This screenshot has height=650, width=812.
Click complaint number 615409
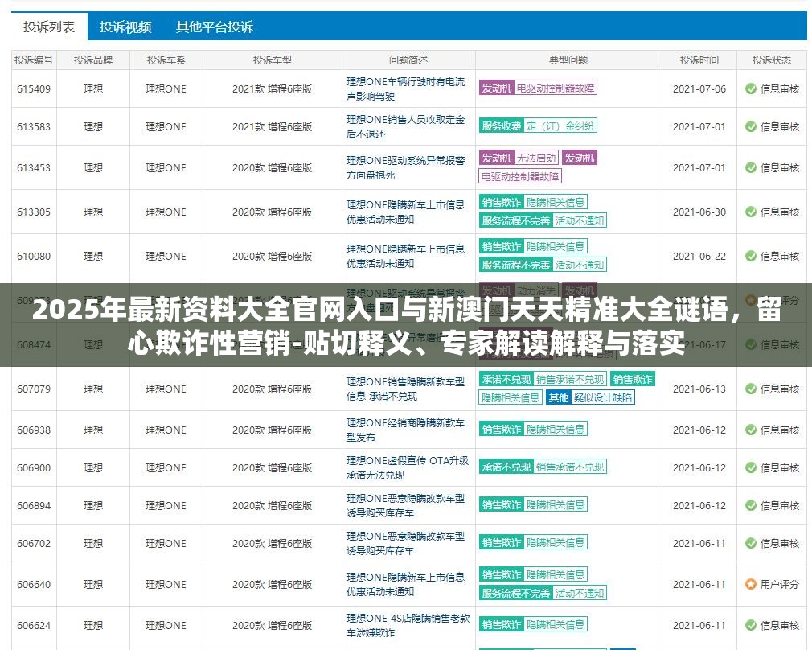34,88
